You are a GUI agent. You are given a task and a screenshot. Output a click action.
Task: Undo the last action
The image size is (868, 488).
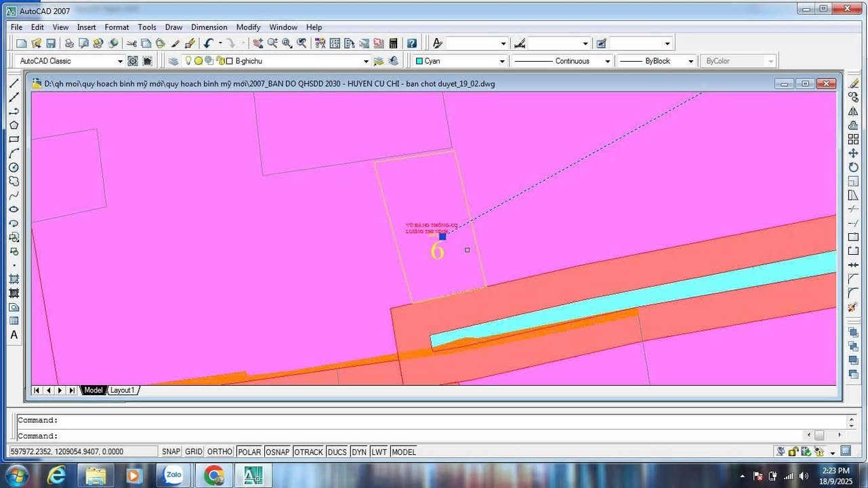pyautogui.click(x=208, y=43)
